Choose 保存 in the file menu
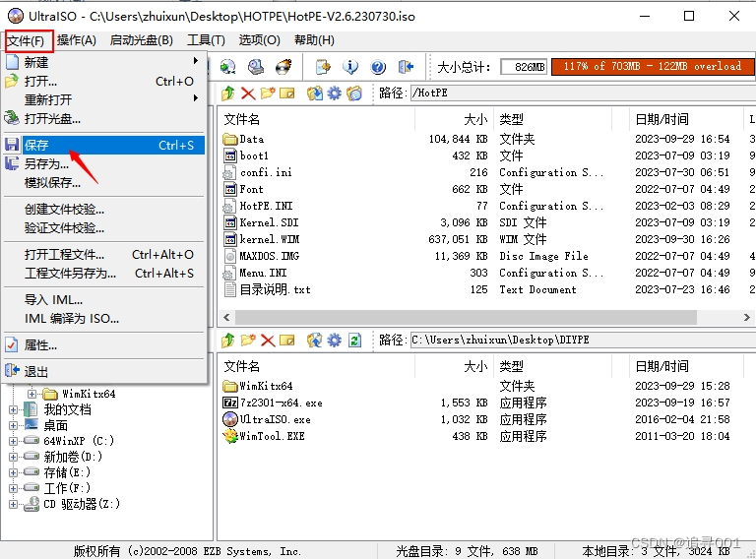Viewport: 756px width, 559px height. click(104, 145)
